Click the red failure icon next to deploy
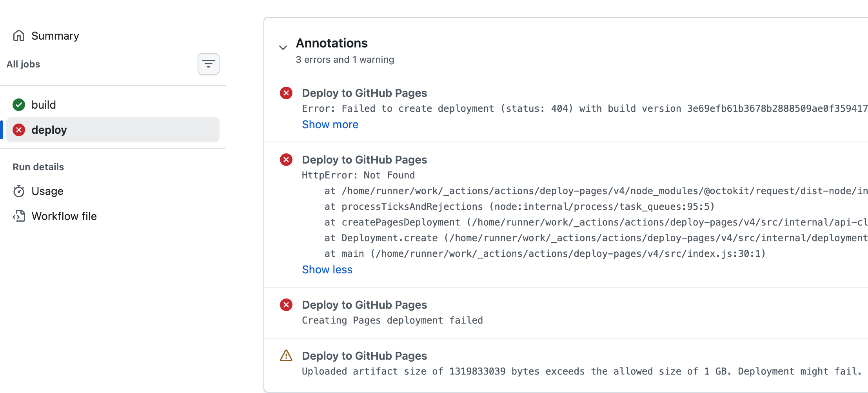Viewport: 868px width, 393px height. tap(19, 130)
